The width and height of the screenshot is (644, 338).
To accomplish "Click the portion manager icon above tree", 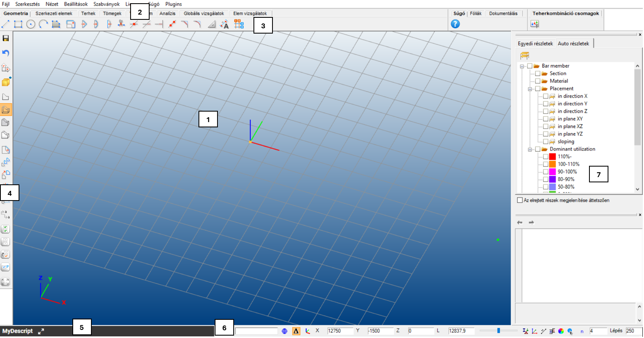I will [524, 55].
